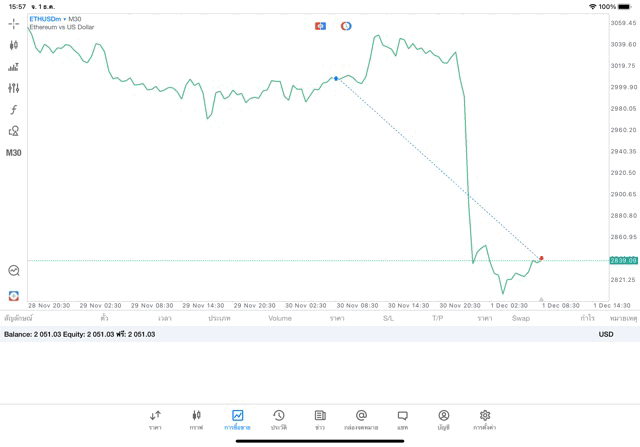Open the Settings (การตั้งค่า) tab
This screenshot has height=447, width=640.
485,419
